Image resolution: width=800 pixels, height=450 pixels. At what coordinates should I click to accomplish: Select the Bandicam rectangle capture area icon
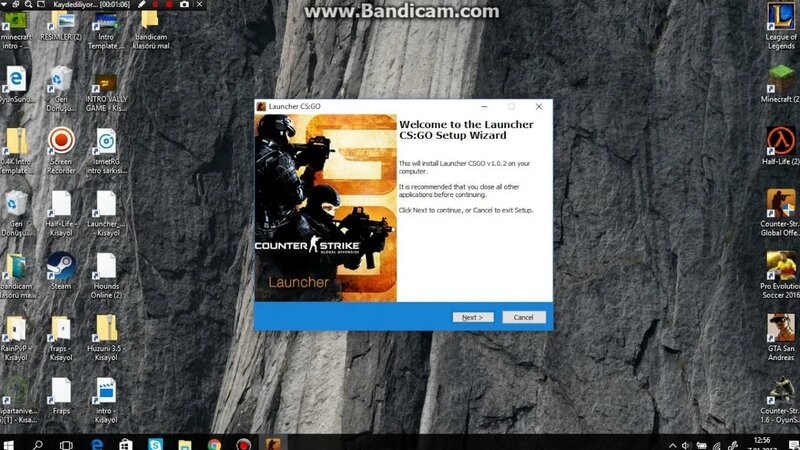pos(41,4)
